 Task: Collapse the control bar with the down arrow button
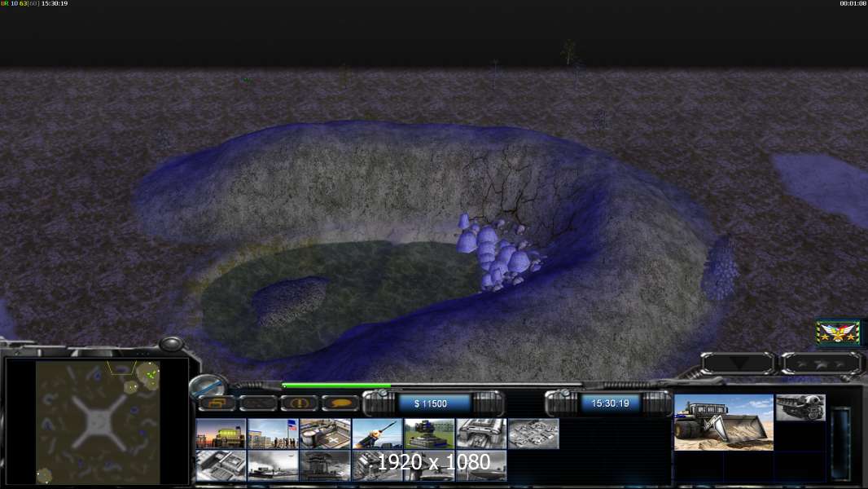click(738, 363)
